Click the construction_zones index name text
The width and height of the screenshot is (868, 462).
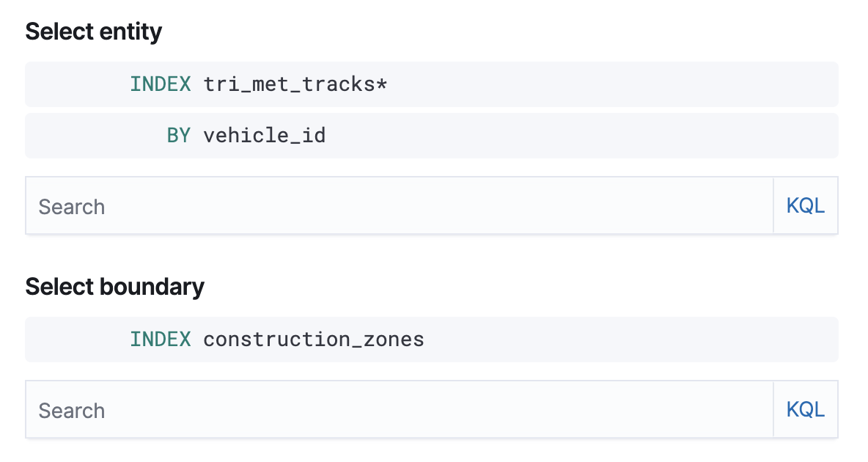(x=314, y=339)
